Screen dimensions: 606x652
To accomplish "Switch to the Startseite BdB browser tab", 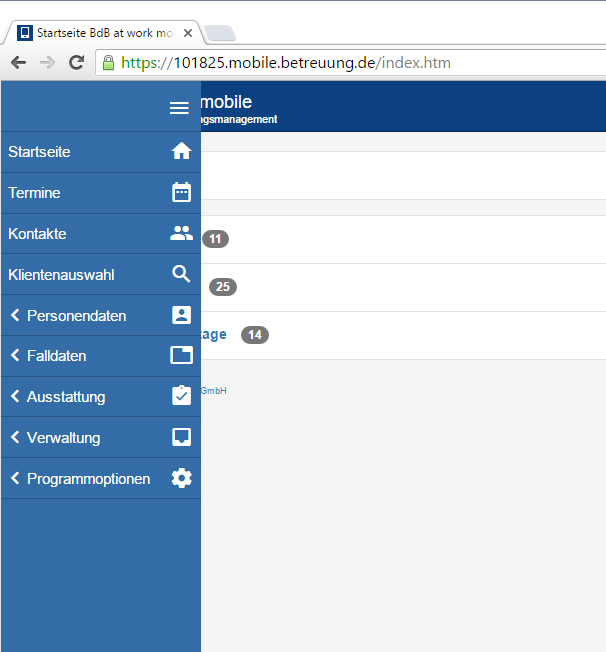I will (104, 32).
